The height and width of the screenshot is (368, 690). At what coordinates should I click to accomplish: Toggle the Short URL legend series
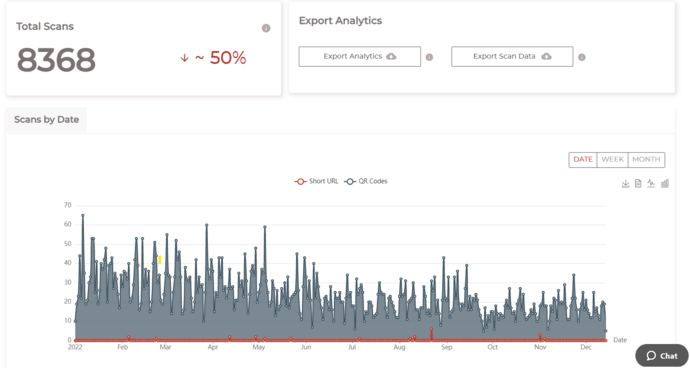coord(316,181)
